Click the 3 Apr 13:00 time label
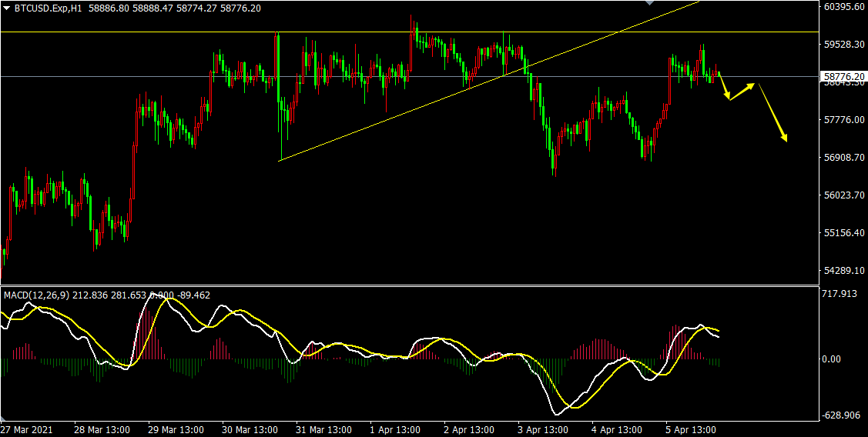This screenshot has height=437, width=868. pyautogui.click(x=545, y=430)
